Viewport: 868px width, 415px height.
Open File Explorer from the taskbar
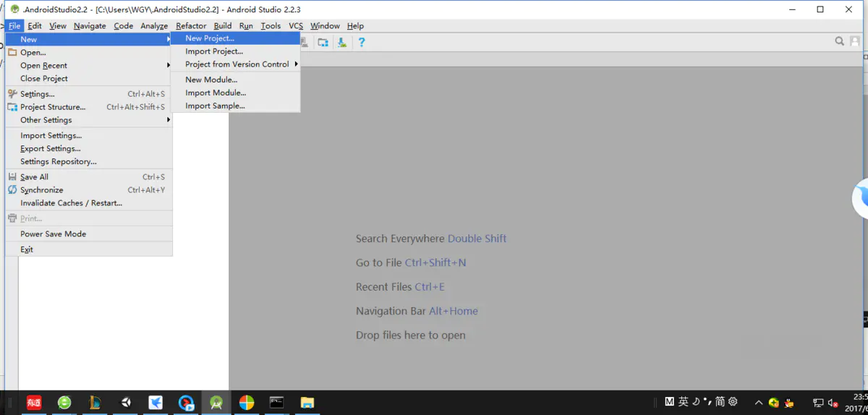tap(307, 403)
